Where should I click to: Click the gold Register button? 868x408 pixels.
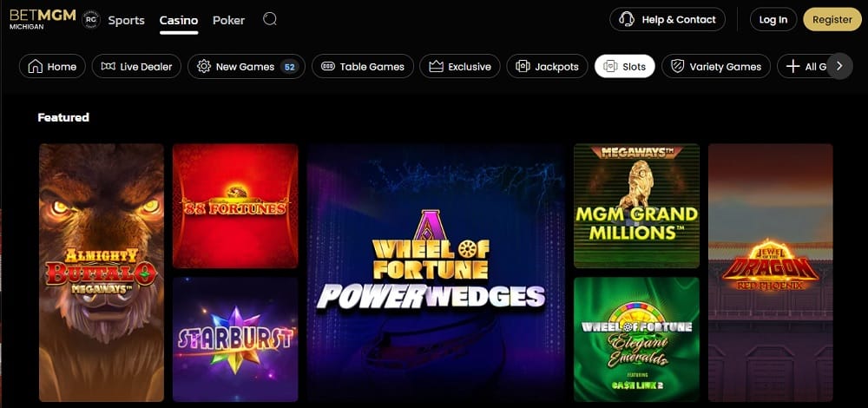tap(832, 19)
